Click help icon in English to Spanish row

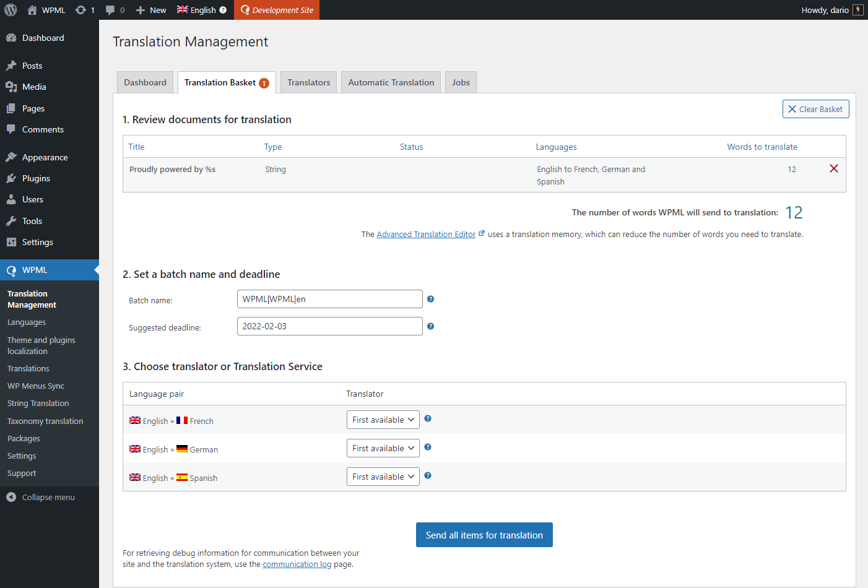428,475
